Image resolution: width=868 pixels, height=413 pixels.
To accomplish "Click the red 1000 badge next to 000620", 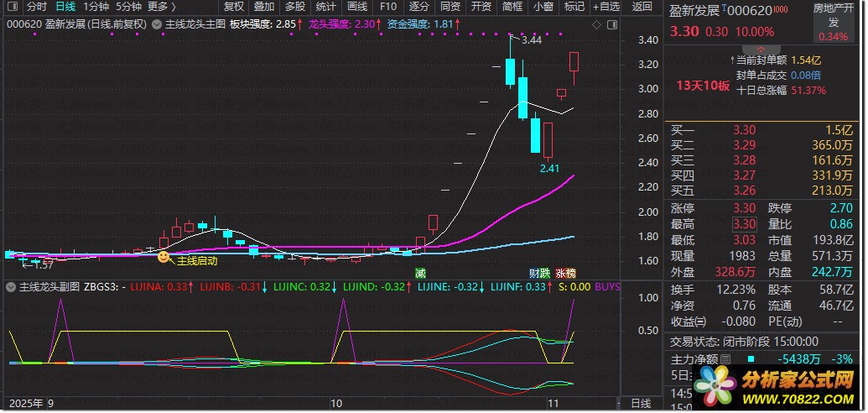I will tap(780, 9).
